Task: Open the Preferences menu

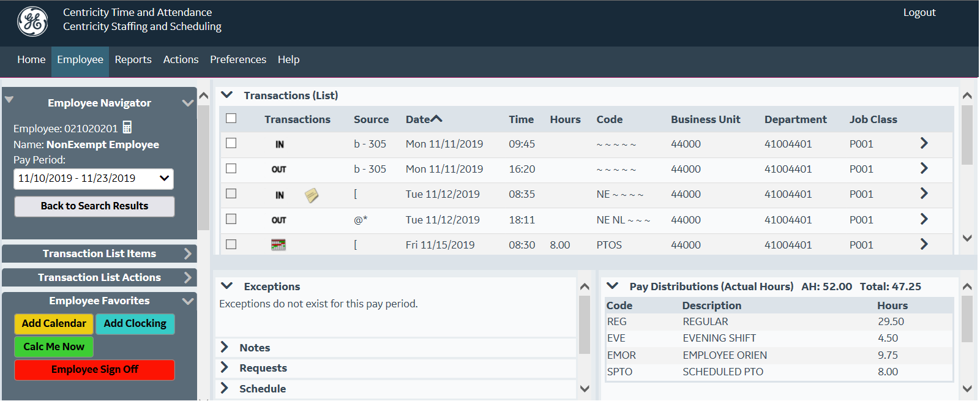Action: [x=238, y=60]
